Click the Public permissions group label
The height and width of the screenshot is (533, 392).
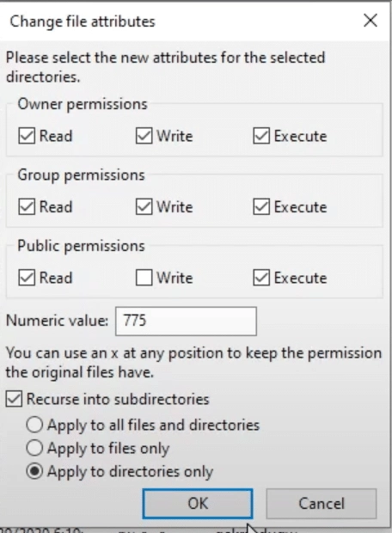81,246
